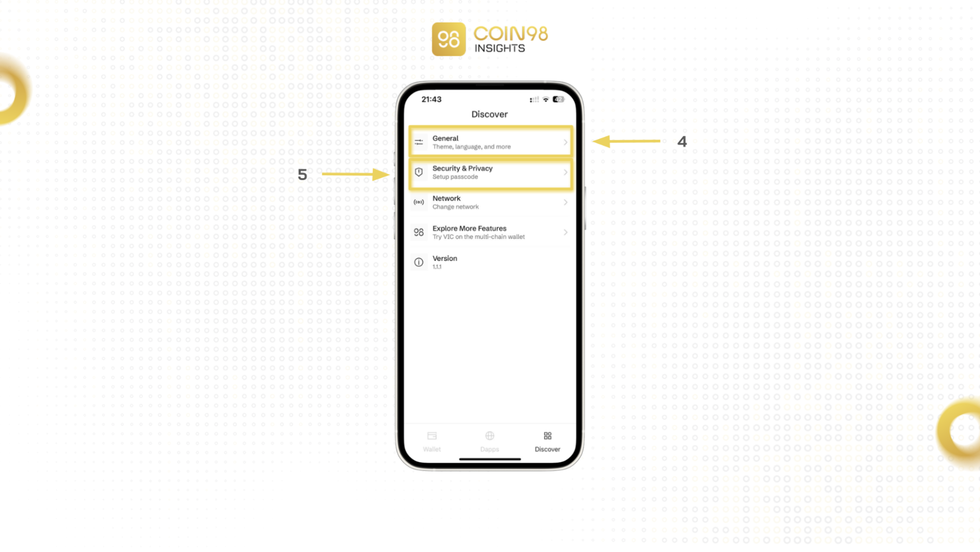
Task: Toggle Network change option row
Action: click(x=489, y=202)
